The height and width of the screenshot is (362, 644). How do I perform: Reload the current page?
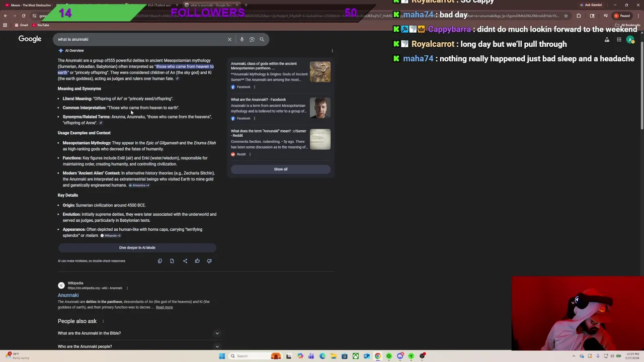(x=23, y=16)
